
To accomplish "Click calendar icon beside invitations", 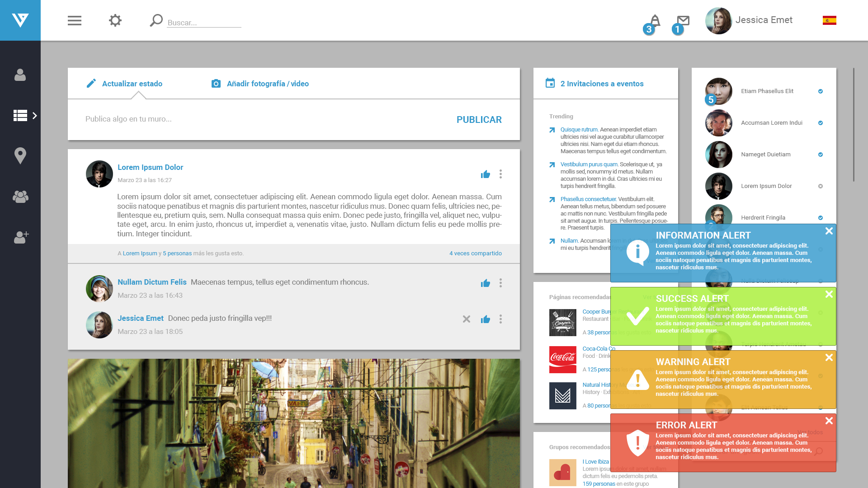I will tap(550, 83).
